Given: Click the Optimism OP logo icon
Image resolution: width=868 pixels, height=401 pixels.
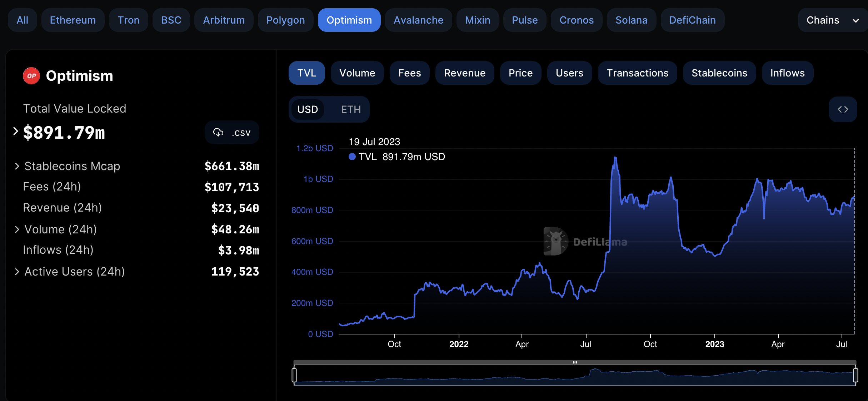Looking at the screenshot, I should tap(31, 76).
